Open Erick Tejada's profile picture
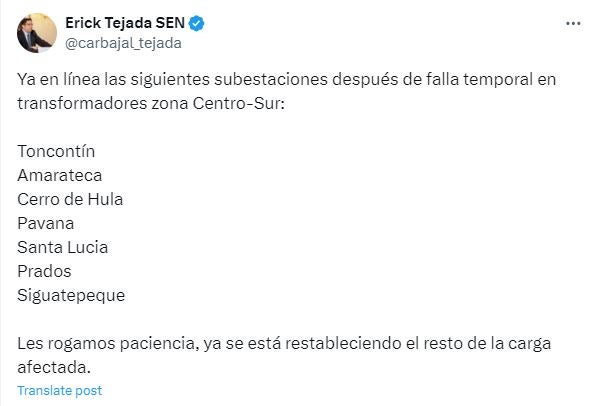The width and height of the screenshot is (589, 406). tap(37, 33)
